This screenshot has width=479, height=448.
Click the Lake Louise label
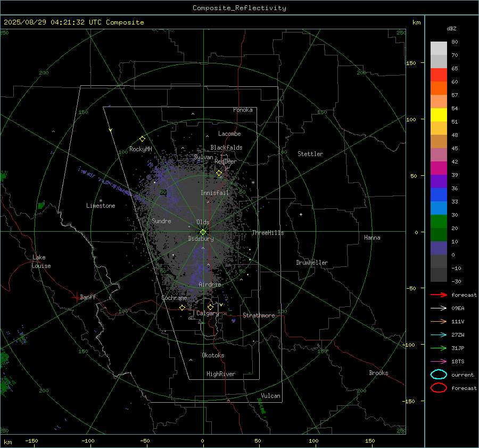point(41,262)
